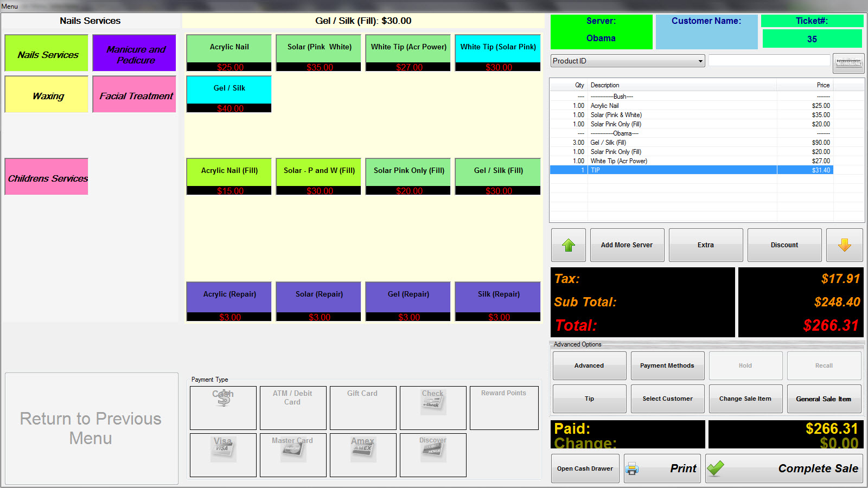Print the receipt with printer button

click(x=662, y=468)
